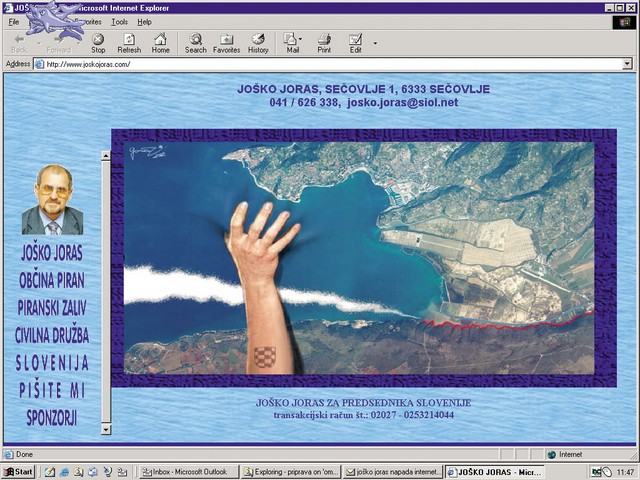Click the Done status text
Viewport: 640px width, 480px height.
point(24,454)
